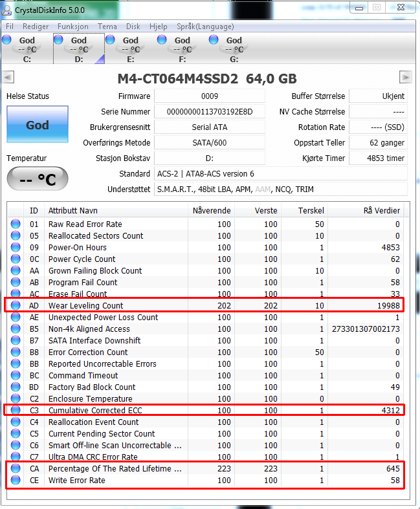Click the 62 ganger power count field
420x509 pixels.
coord(378,143)
